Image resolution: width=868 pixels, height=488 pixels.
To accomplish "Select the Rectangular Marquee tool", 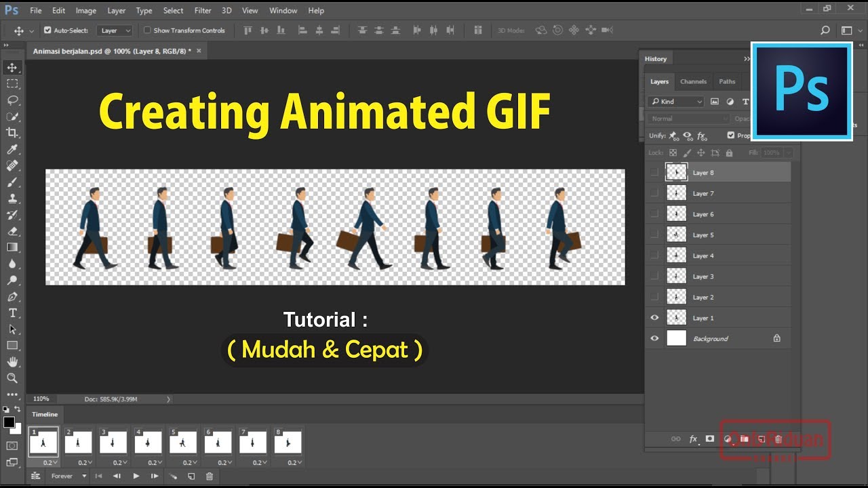I will pyautogui.click(x=12, y=83).
